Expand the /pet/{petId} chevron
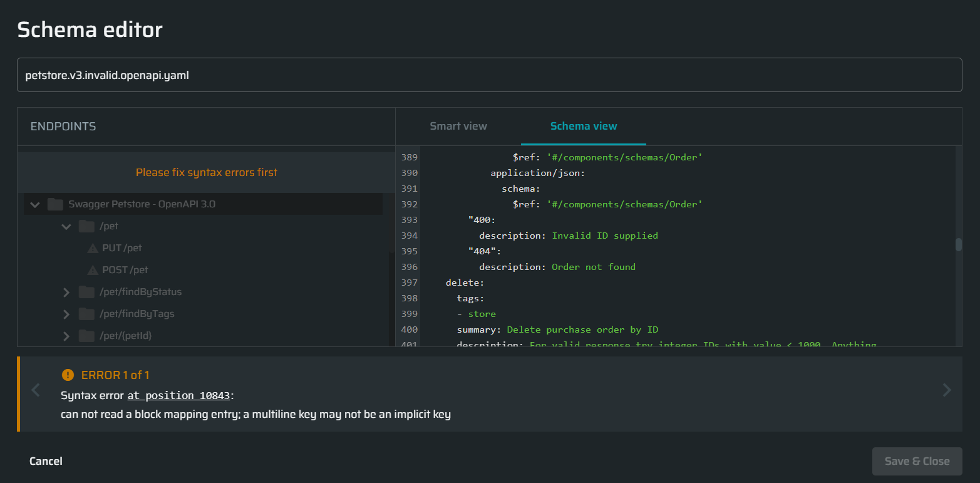The width and height of the screenshot is (980, 483). [66, 336]
